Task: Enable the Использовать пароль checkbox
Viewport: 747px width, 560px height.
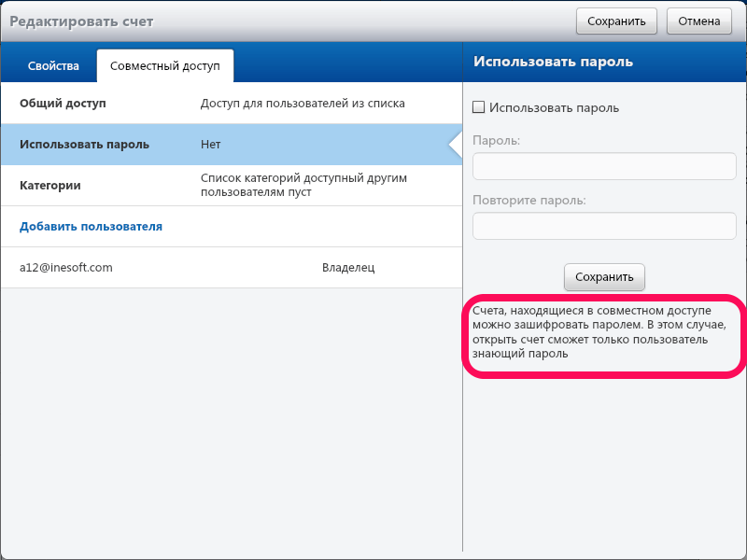Action: 478,107
